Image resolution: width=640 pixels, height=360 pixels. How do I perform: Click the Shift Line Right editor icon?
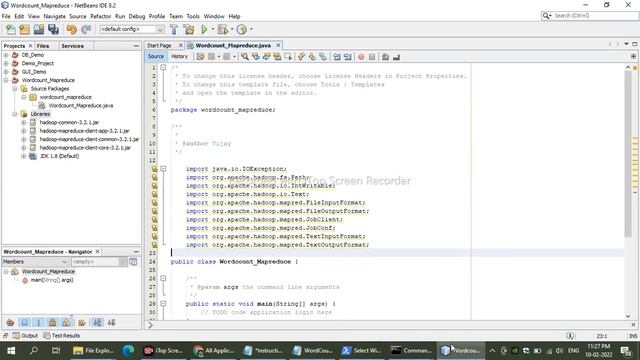click(x=348, y=57)
